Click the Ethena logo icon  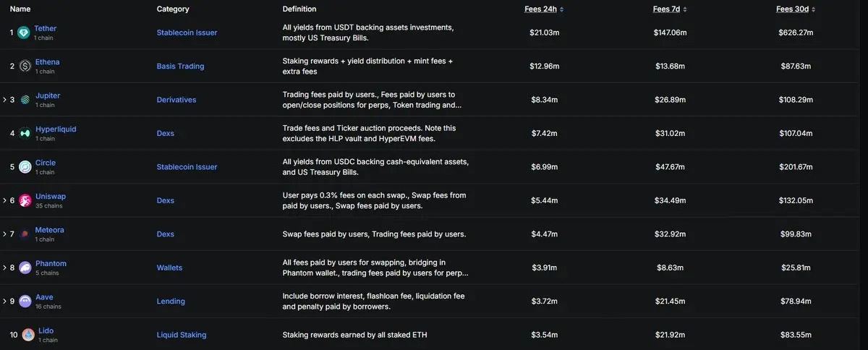click(25, 66)
